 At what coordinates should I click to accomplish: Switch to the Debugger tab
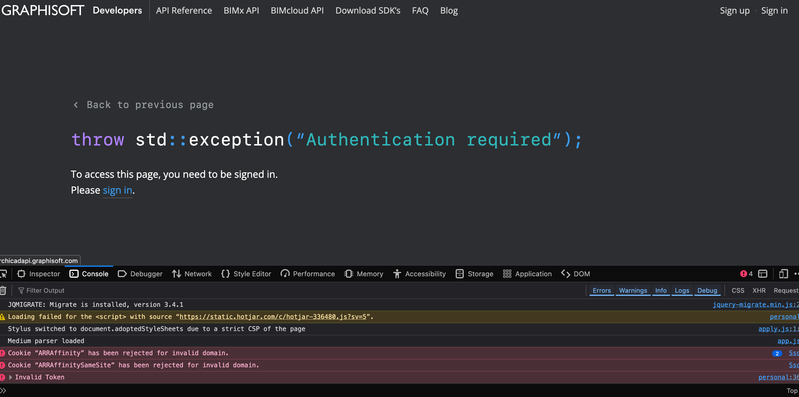(140, 274)
